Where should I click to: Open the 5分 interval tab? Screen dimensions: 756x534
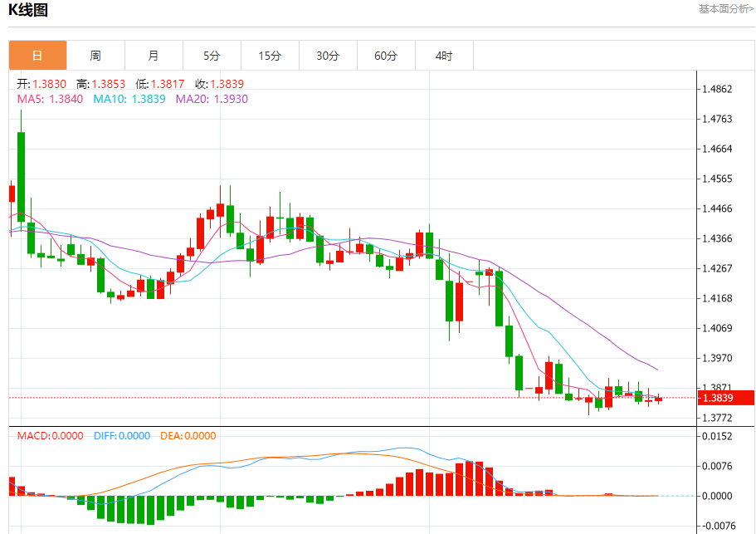[212, 56]
